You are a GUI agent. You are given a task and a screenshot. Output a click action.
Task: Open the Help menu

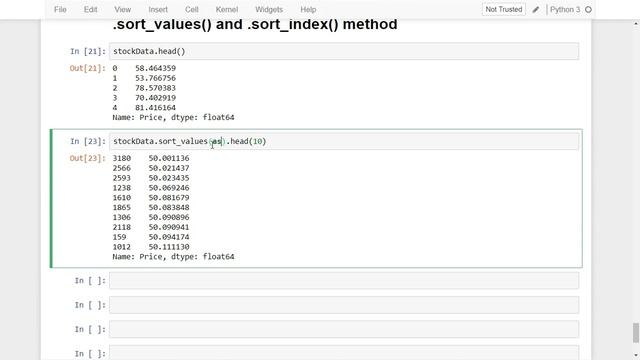pos(308,9)
